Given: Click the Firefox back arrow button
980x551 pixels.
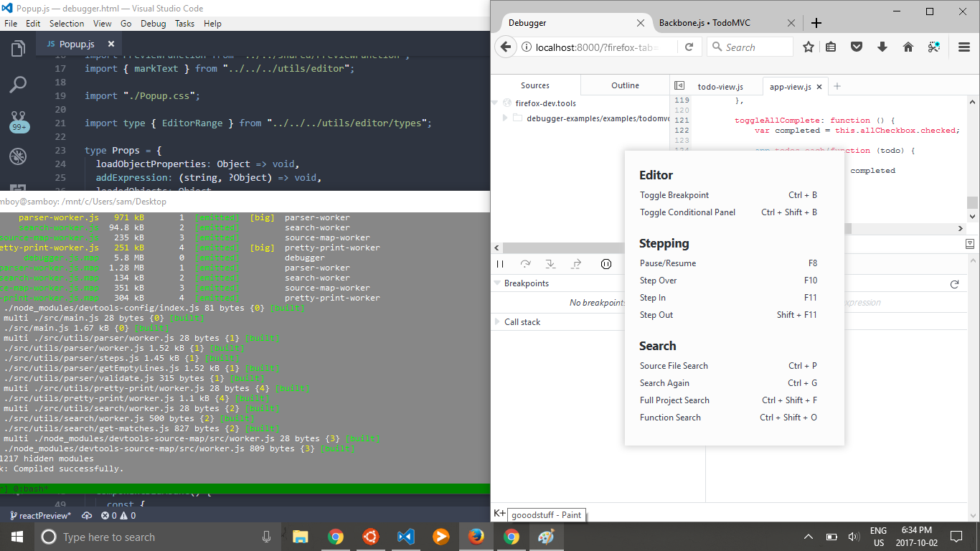Looking at the screenshot, I should (x=505, y=47).
